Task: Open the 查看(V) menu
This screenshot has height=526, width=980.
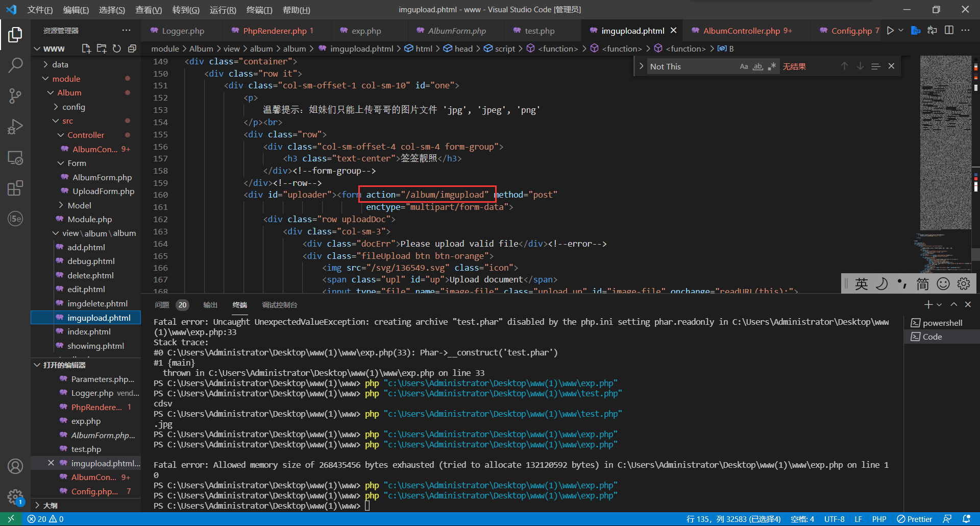Action: tap(149, 10)
